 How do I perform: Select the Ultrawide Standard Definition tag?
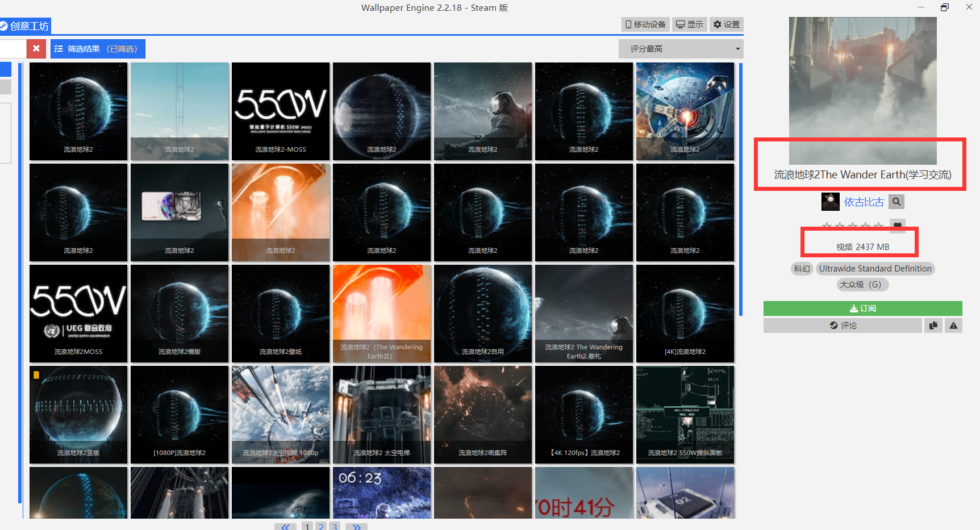875,269
